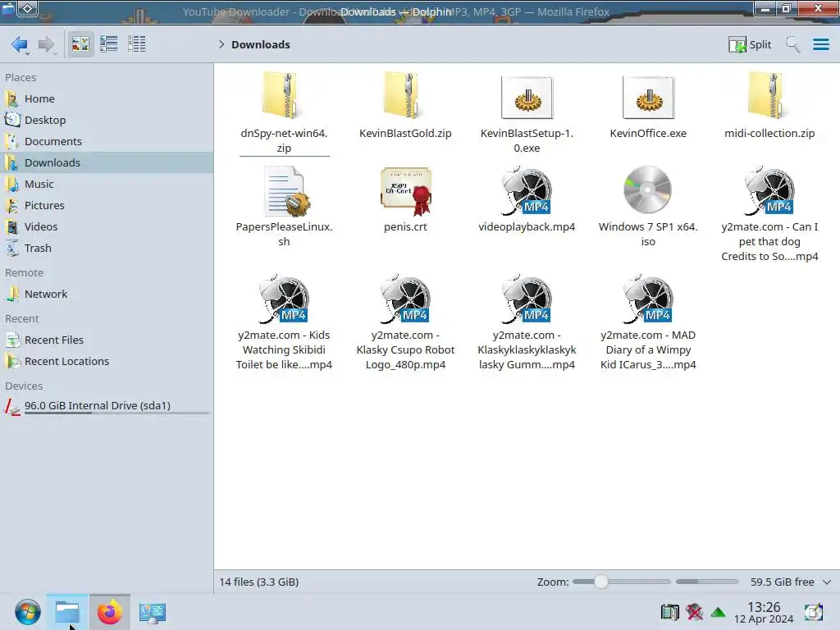The height and width of the screenshot is (630, 840).
Task: Open Documents in Places
Action: (x=107, y=141)
